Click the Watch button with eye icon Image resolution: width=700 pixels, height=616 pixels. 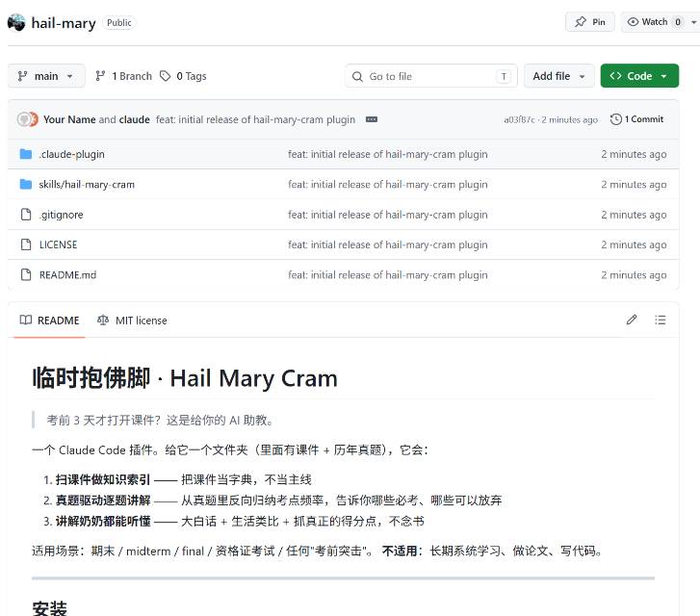pos(654,22)
